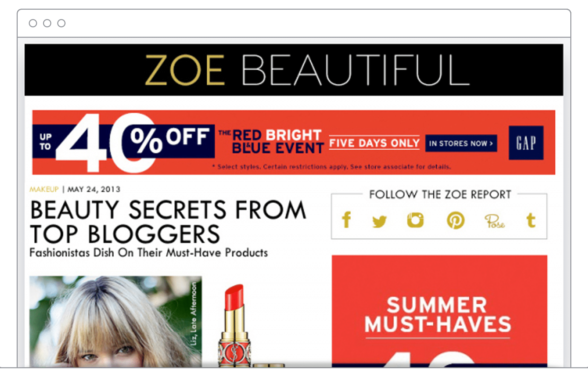Click the red YSL lipstick image
The width and height of the screenshot is (588, 379).
(234, 326)
